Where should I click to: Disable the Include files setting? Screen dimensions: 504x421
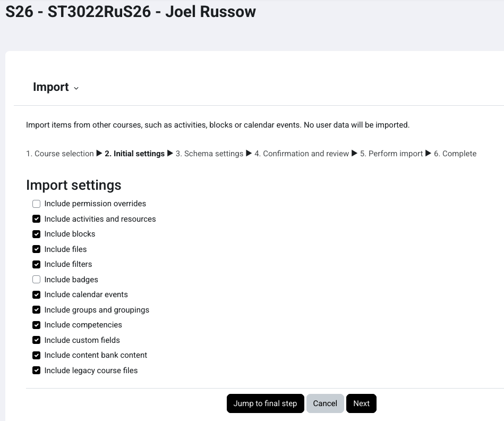36,249
